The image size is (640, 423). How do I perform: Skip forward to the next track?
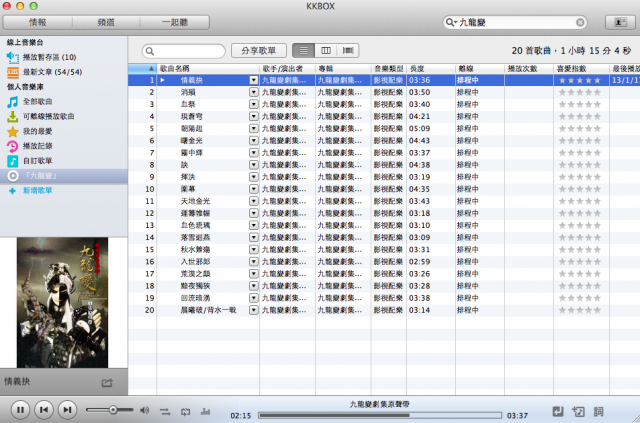pos(67,410)
